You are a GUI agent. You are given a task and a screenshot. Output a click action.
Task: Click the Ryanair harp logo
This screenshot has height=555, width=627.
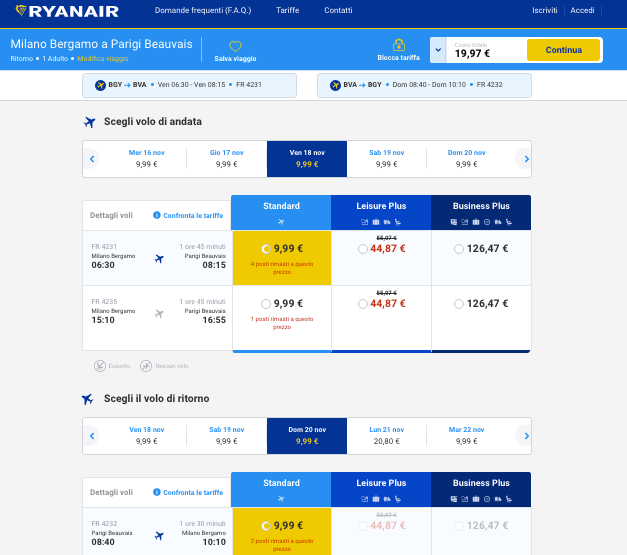(x=20, y=11)
